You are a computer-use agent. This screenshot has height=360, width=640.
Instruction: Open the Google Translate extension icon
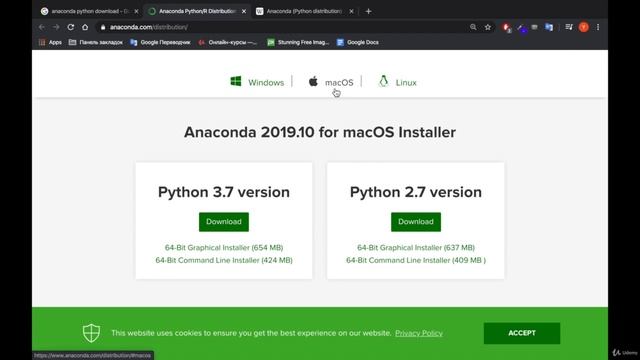pyautogui.click(x=549, y=27)
